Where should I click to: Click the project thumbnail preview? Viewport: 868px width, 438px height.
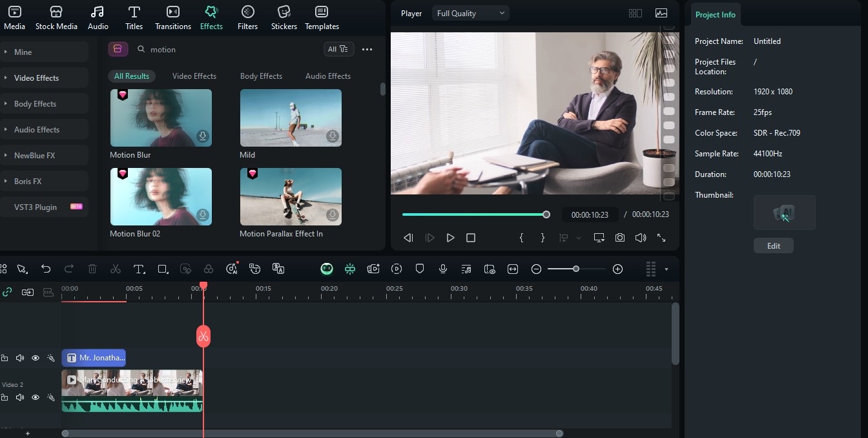pos(785,213)
